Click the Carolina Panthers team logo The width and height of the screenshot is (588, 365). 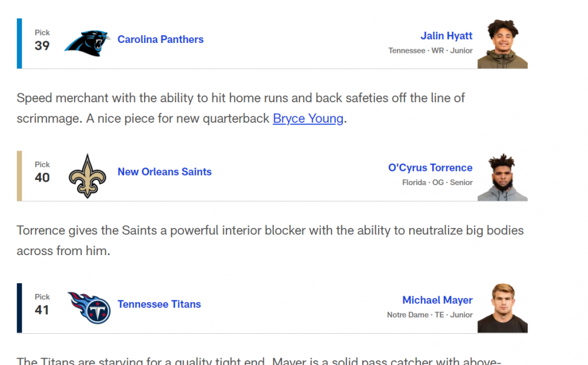coord(88,43)
